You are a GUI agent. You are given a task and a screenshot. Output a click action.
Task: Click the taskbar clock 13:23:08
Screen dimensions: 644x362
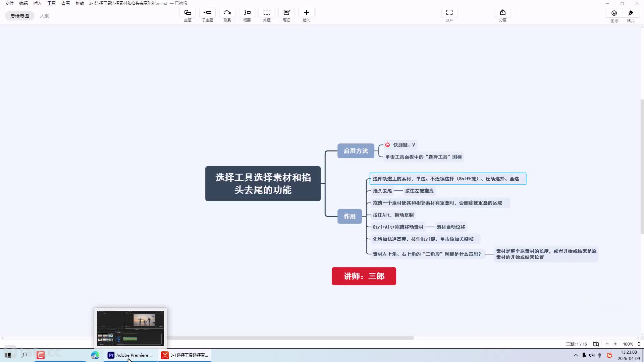point(629,352)
